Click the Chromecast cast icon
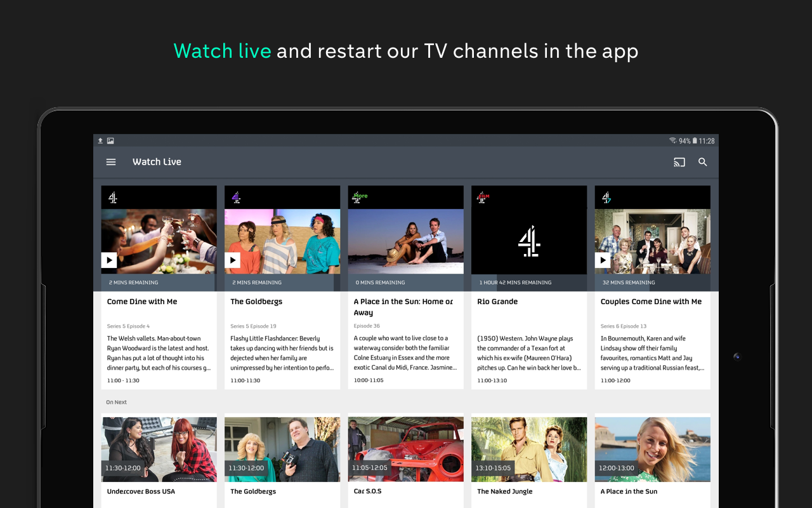812x508 pixels. [679, 162]
